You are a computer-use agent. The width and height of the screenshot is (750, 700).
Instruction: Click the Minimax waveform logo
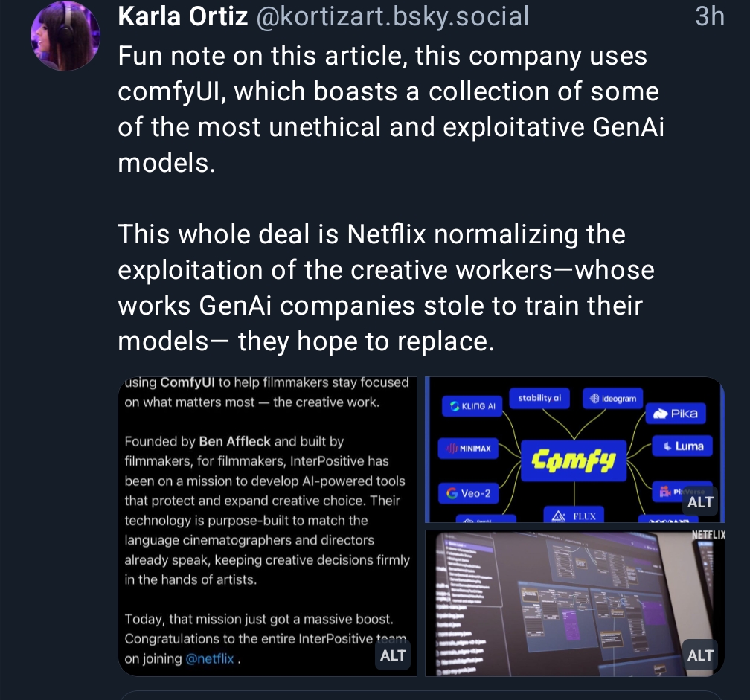468,449
